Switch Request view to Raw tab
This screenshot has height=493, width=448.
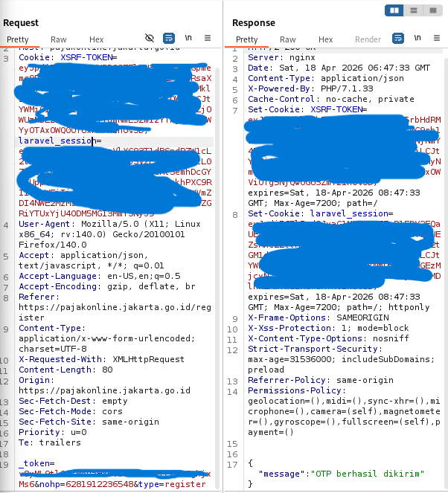pyautogui.click(x=59, y=39)
